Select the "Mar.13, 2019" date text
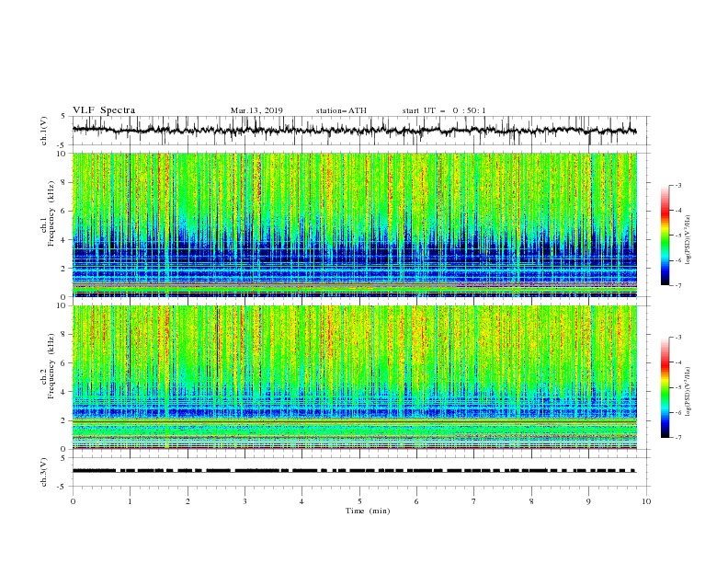 point(256,110)
